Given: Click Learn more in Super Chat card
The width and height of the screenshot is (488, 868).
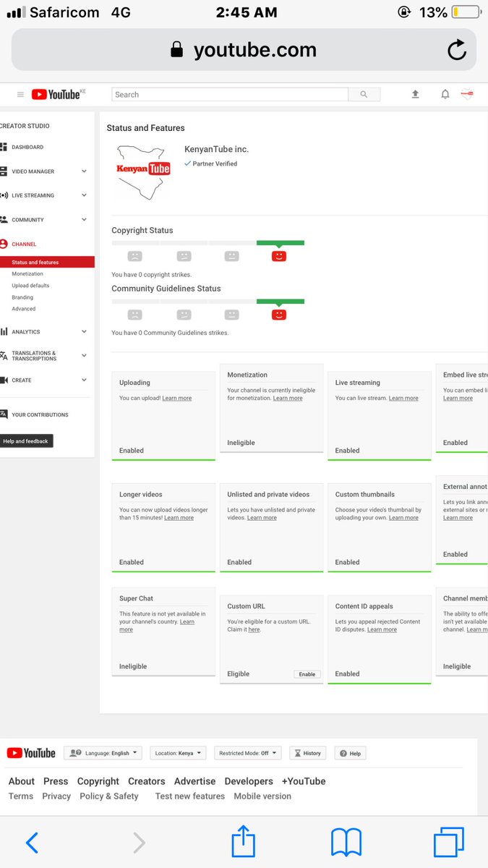Looking at the screenshot, I should click(x=187, y=622).
